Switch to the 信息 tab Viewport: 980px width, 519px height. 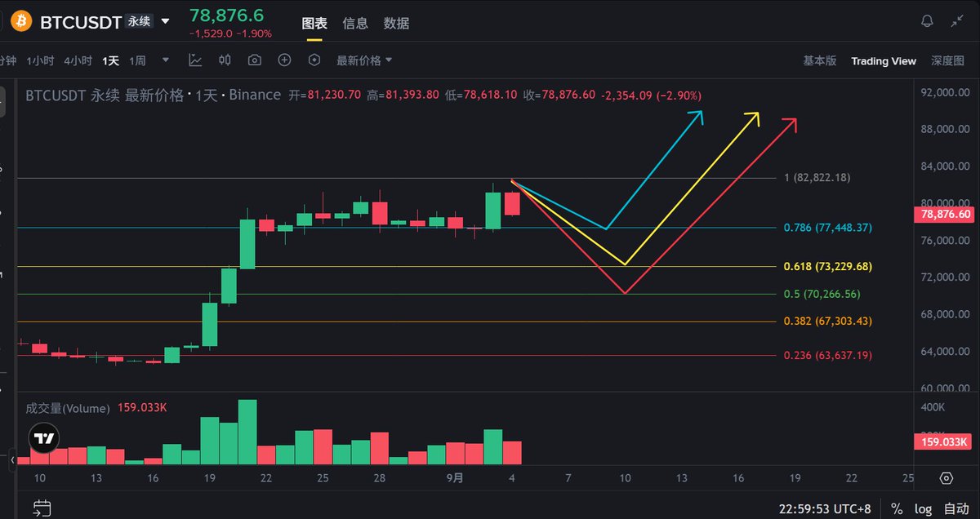pos(355,23)
